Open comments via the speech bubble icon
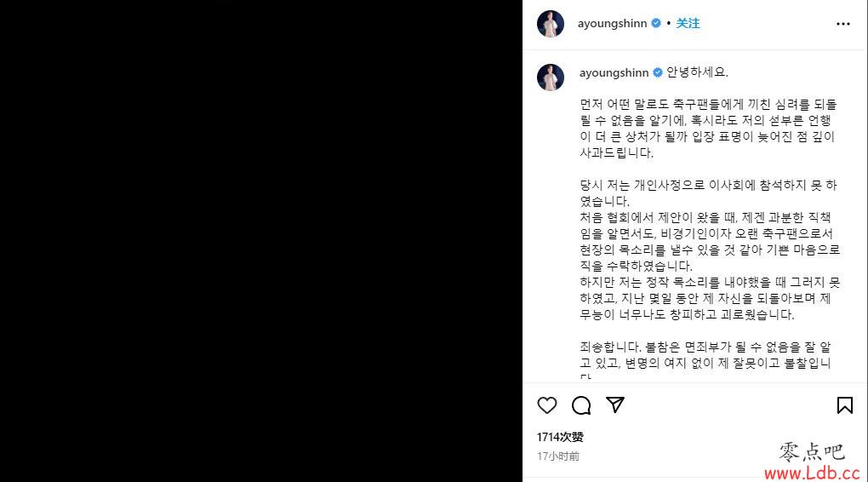 (x=581, y=405)
